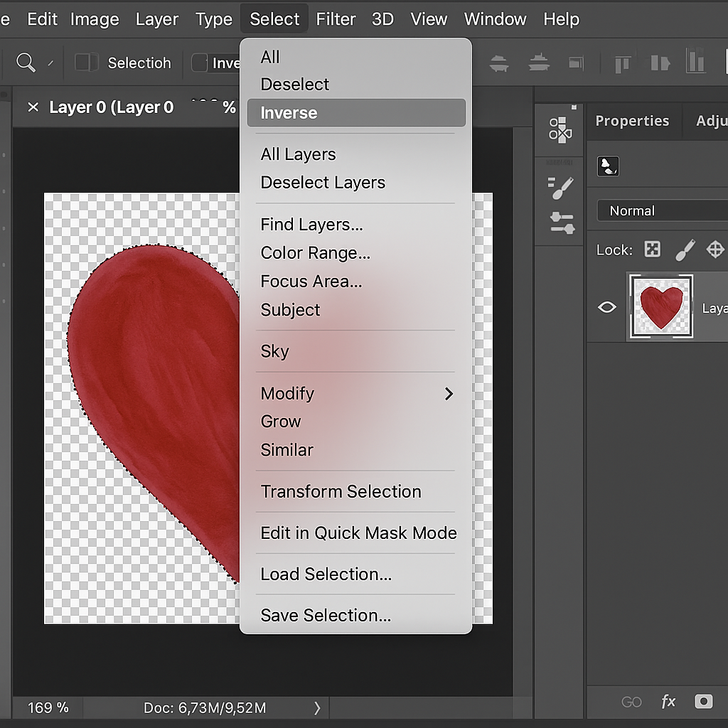The width and height of the screenshot is (728, 728).
Task: Open the Filter menu in menu bar
Action: [336, 19]
